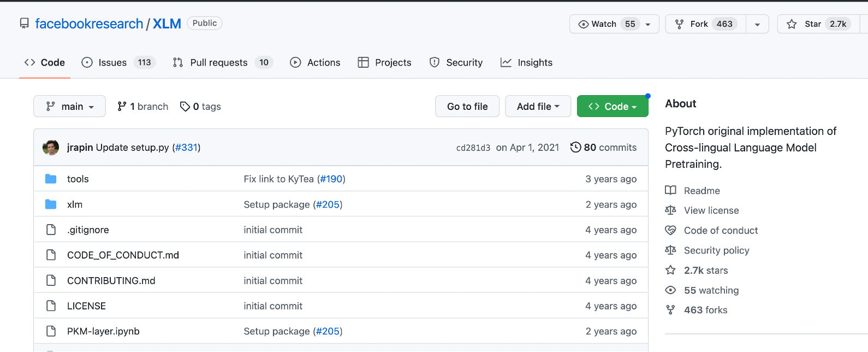Switch to the Code tab
Image resolution: width=868 pixels, height=352 pixels.
pyautogui.click(x=45, y=62)
